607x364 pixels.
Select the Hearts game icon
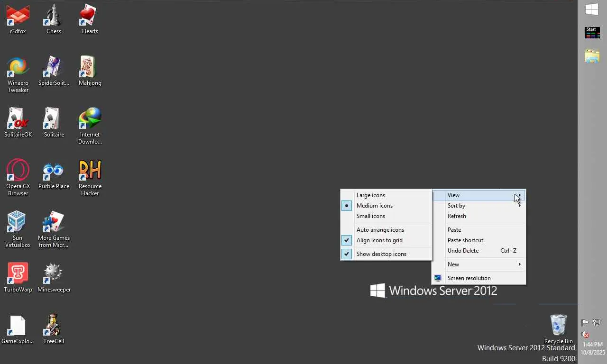pyautogui.click(x=90, y=19)
